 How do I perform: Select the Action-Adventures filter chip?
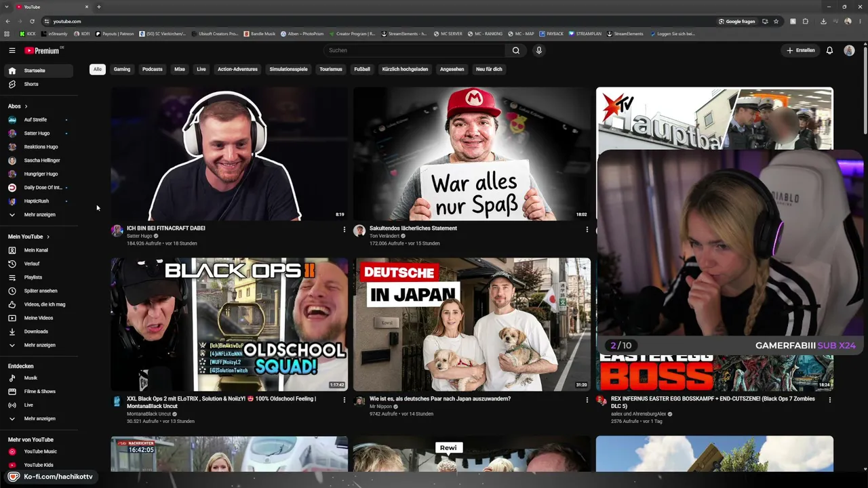tap(237, 69)
